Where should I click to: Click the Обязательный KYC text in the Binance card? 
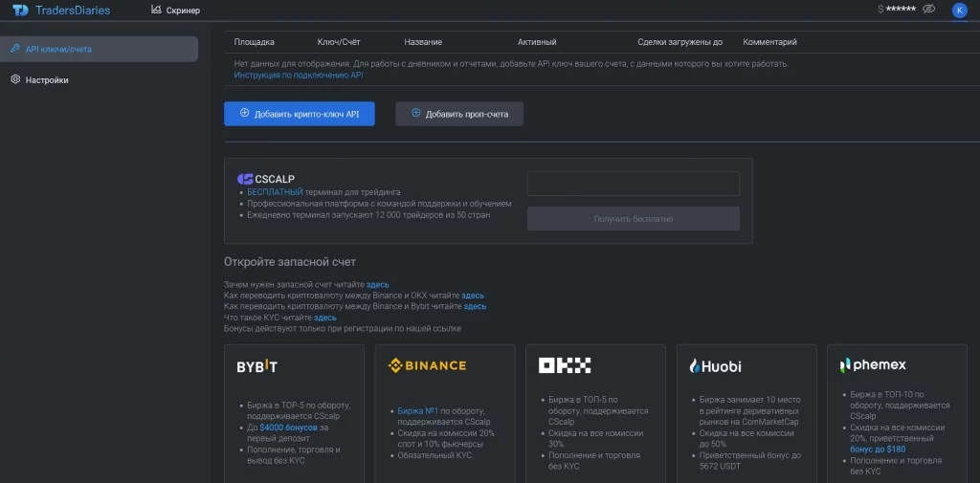434,455
